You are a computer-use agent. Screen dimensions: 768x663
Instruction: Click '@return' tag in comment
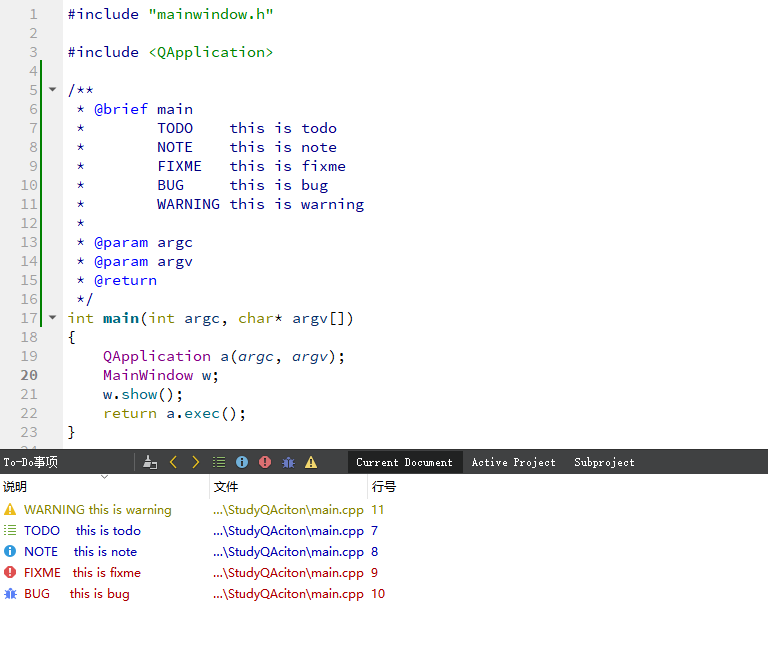click(126, 281)
